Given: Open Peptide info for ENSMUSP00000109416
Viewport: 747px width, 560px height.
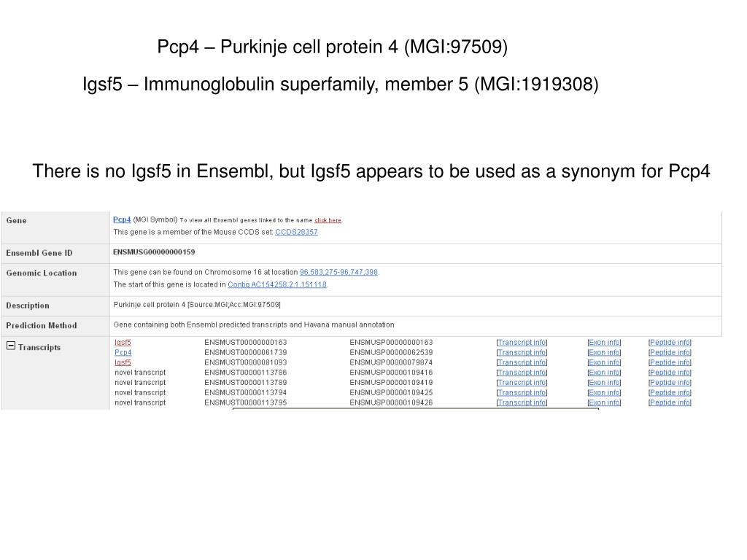Looking at the screenshot, I should [670, 373].
